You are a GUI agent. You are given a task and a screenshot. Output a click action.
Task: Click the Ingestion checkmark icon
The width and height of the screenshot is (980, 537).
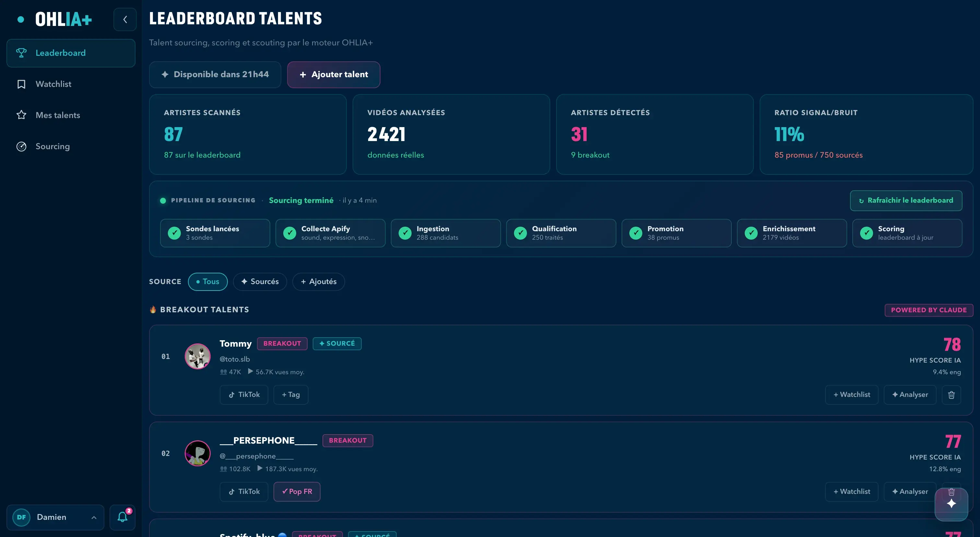pyautogui.click(x=405, y=233)
